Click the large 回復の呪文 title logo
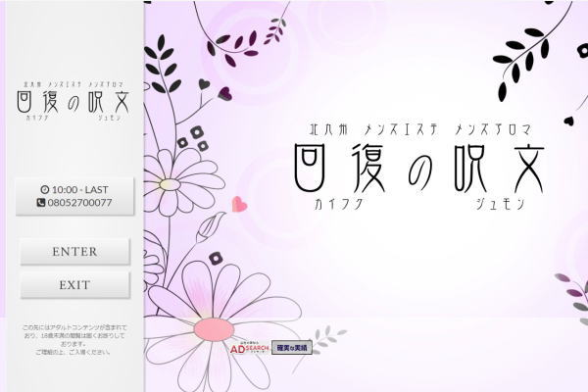 tap(418, 167)
